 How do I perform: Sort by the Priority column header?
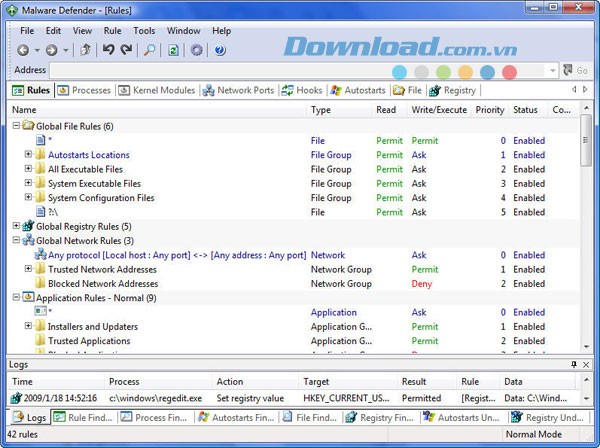point(489,110)
